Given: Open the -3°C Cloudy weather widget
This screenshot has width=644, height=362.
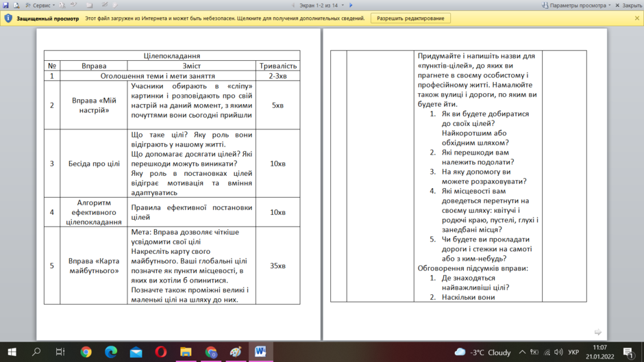Looking at the screenshot, I should [x=482, y=352].
